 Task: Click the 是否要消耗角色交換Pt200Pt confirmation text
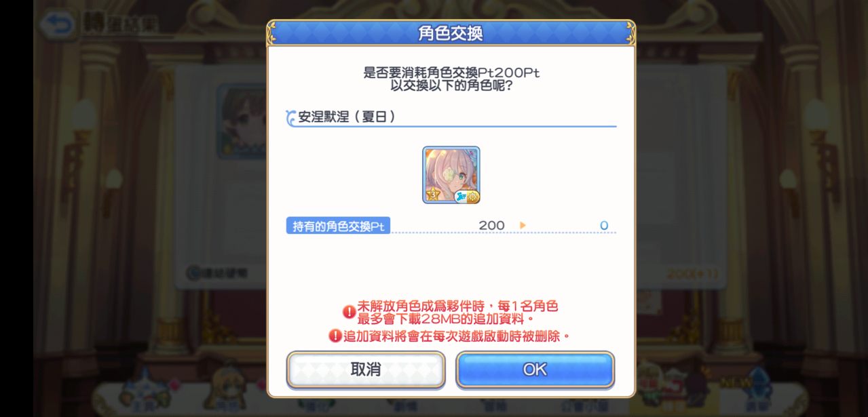(451, 73)
